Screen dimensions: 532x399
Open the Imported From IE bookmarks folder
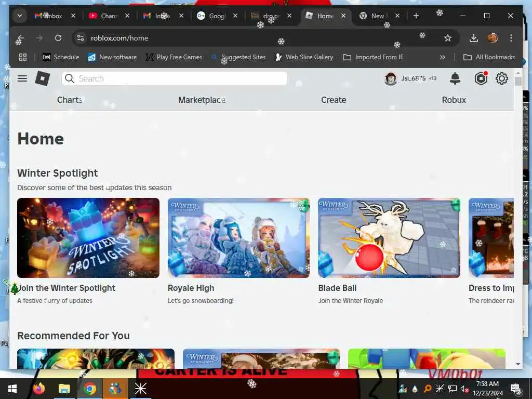coord(373,57)
